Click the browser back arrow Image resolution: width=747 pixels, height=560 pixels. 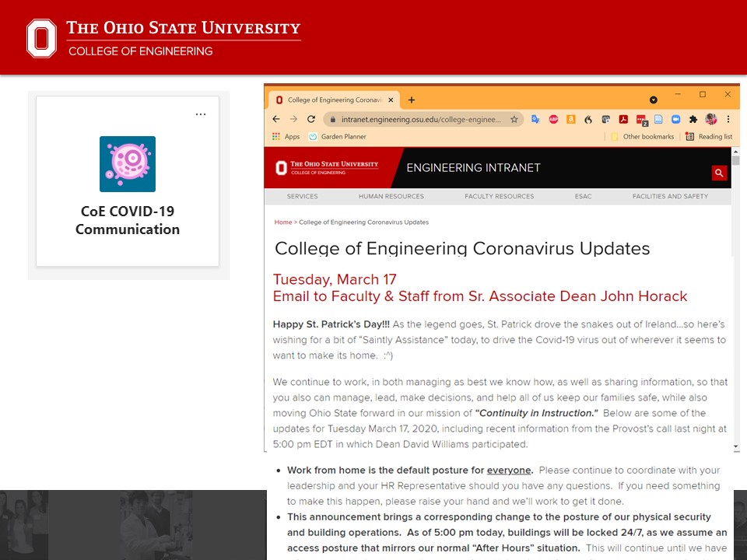pyautogui.click(x=276, y=120)
